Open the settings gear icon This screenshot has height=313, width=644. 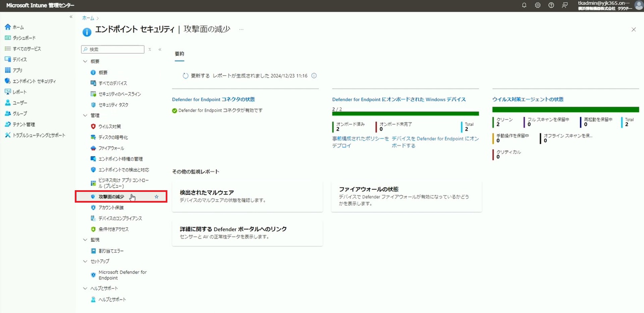click(538, 5)
